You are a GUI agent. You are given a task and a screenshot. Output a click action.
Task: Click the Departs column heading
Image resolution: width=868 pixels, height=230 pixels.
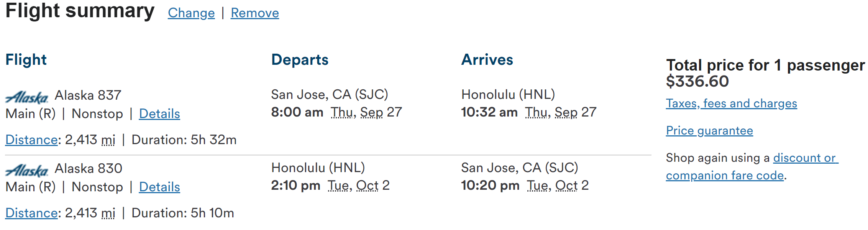coord(300,60)
